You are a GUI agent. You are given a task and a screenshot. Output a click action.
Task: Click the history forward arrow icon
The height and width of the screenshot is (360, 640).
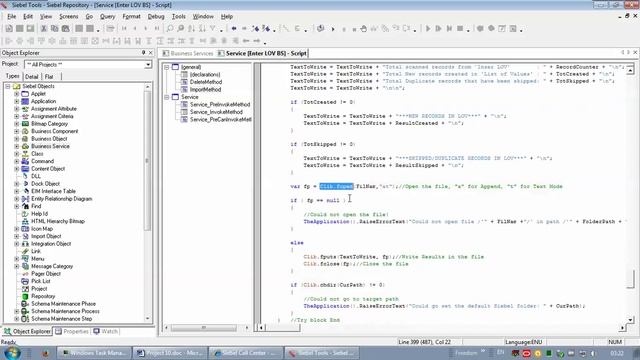(x=244, y=29)
